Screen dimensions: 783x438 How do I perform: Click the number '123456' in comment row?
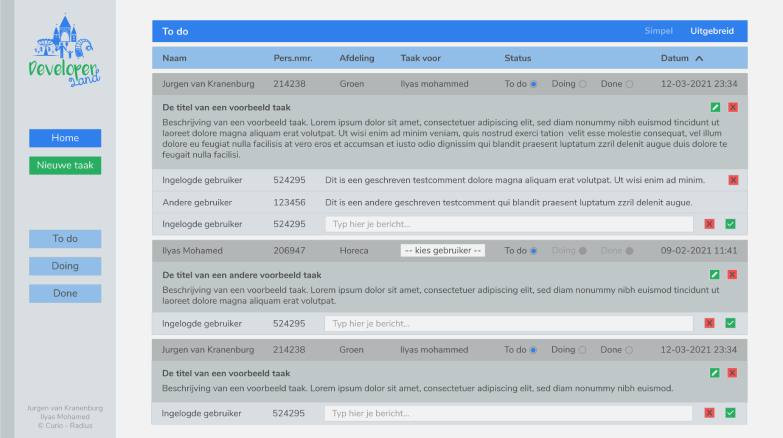click(289, 203)
